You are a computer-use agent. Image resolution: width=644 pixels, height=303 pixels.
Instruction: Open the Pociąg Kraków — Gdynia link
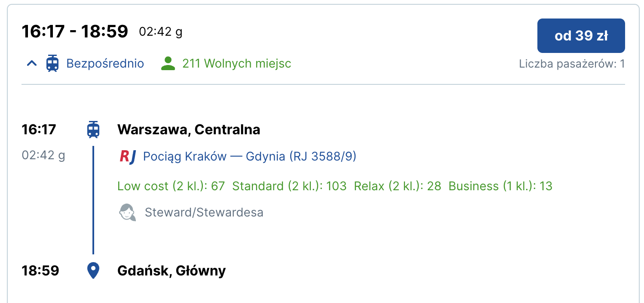pyautogui.click(x=249, y=156)
